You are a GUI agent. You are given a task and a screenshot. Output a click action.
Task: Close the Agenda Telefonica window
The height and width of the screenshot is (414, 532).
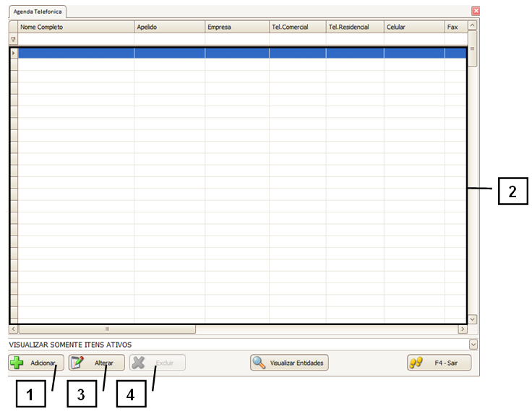pyautogui.click(x=475, y=11)
